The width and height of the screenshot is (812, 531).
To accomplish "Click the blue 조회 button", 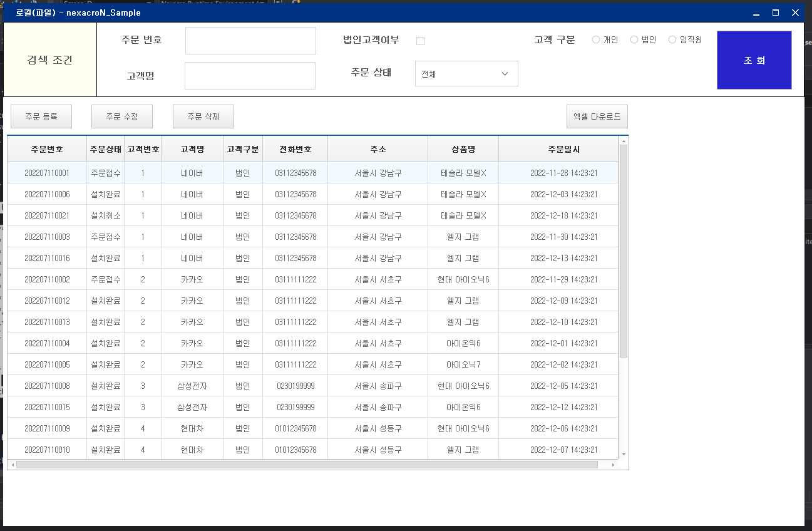I will [x=754, y=60].
